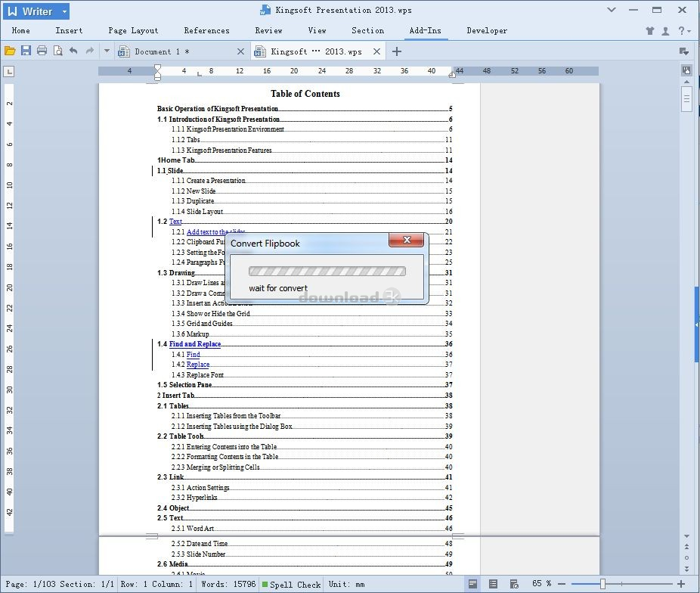Open the Page Layout ribbon tab
The width and height of the screenshot is (700, 593).
[133, 30]
